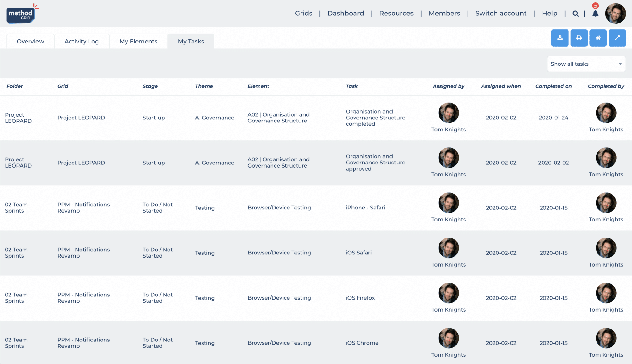Click the 'iOS Firefox' task cell
The image size is (632, 364).
(x=360, y=298)
